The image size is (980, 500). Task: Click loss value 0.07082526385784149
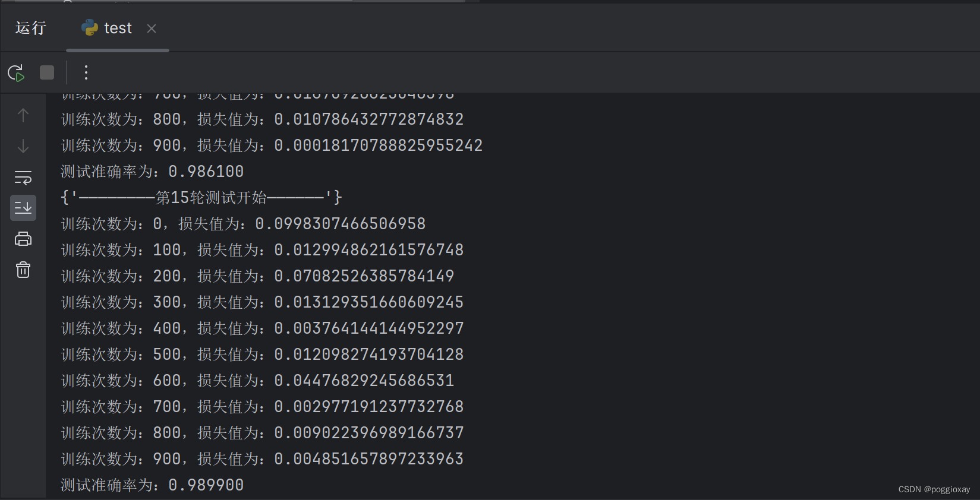pos(364,276)
